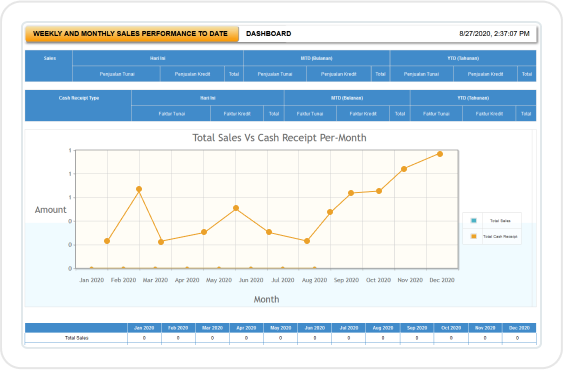Click 'Penjualan Kredit' under MTD (Bulanan)
The width and height of the screenshot is (563, 370).
pyautogui.click(x=339, y=74)
